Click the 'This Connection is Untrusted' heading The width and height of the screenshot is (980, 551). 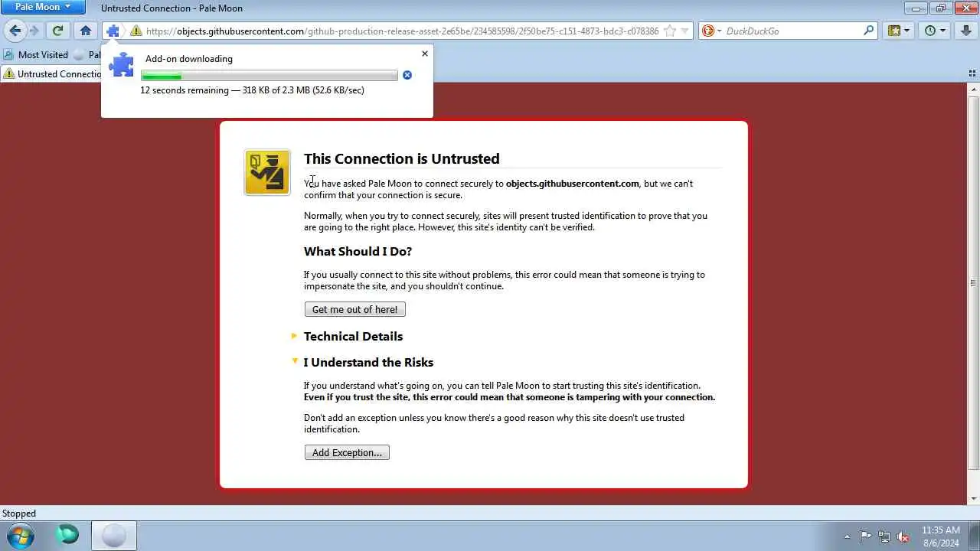401,158
